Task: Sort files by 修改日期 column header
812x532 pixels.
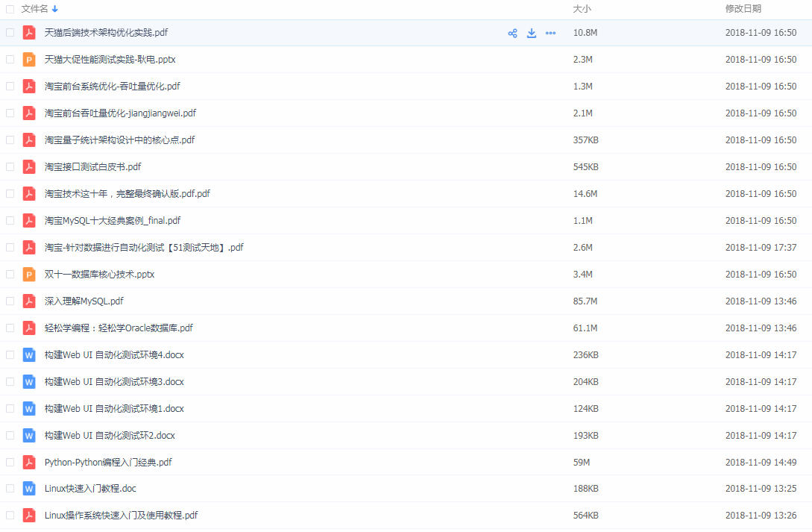Action: 743,9
